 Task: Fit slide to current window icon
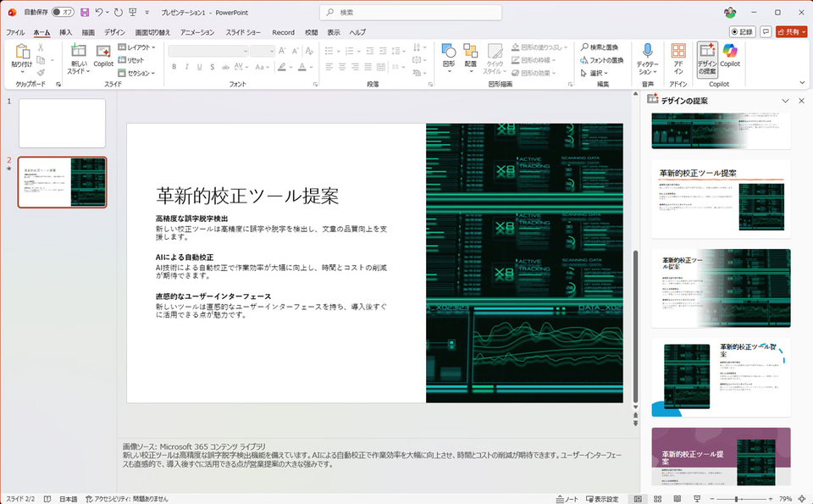tap(802, 499)
